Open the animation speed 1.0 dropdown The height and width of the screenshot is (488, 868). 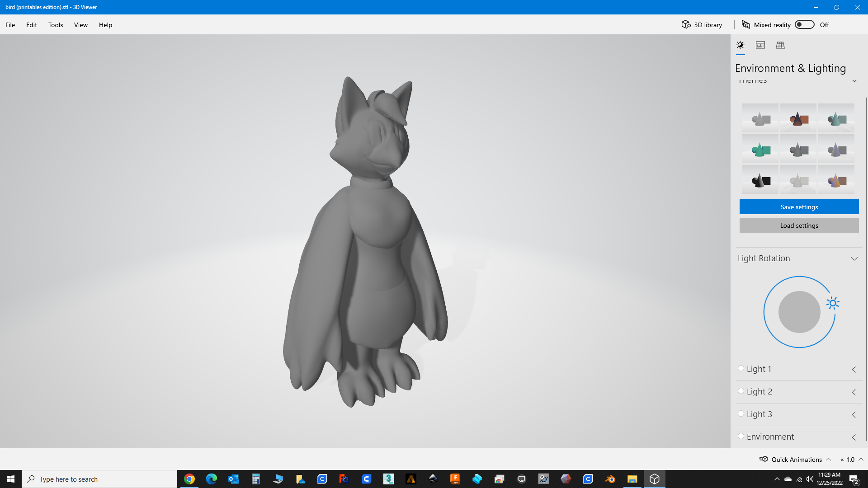852,460
